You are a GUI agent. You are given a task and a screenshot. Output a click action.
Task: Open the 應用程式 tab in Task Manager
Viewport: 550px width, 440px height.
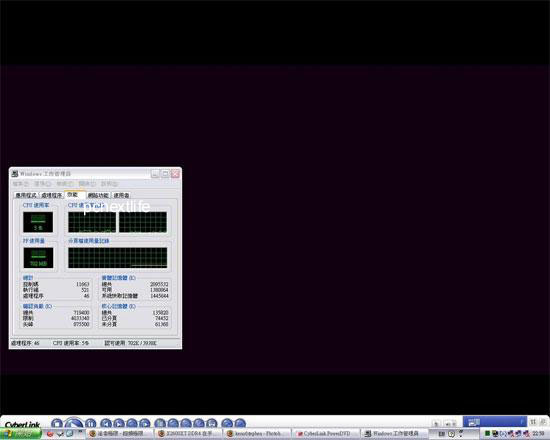26,195
